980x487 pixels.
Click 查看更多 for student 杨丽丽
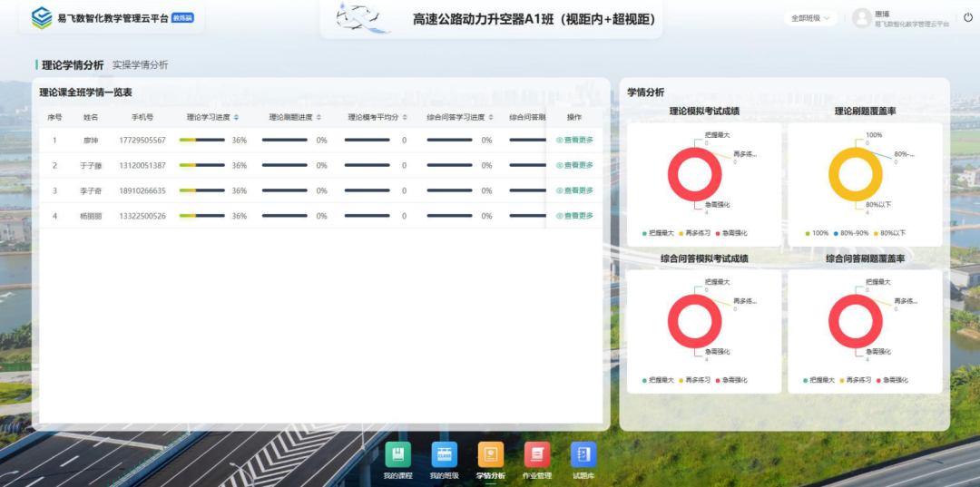(574, 216)
